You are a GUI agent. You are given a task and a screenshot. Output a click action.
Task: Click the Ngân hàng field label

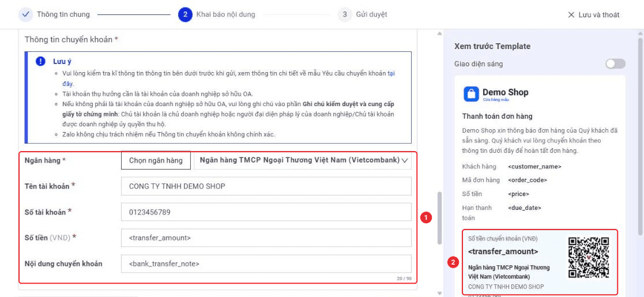pyautogui.click(x=45, y=160)
